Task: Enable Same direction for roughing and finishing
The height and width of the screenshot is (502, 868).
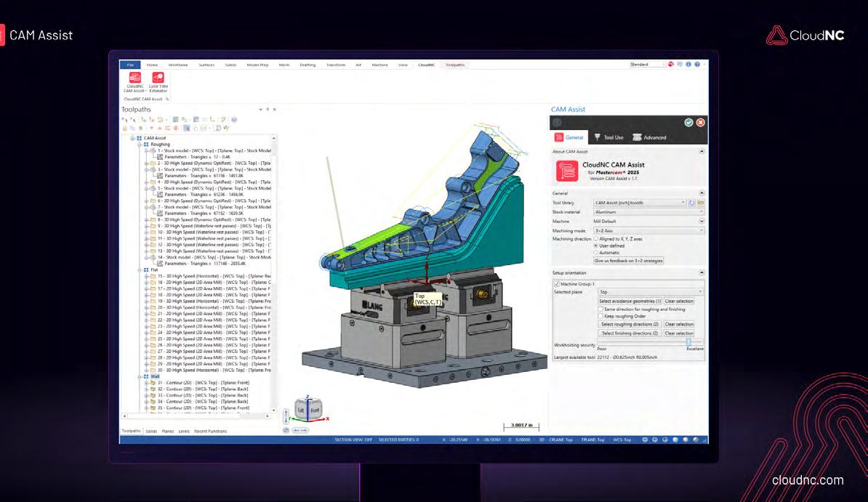Action: click(x=600, y=309)
